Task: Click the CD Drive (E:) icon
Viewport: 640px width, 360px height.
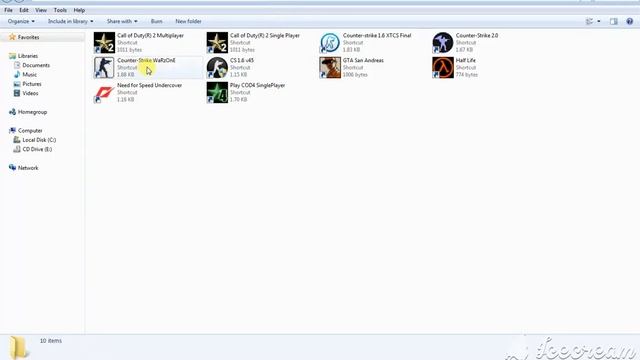Action: point(17,149)
